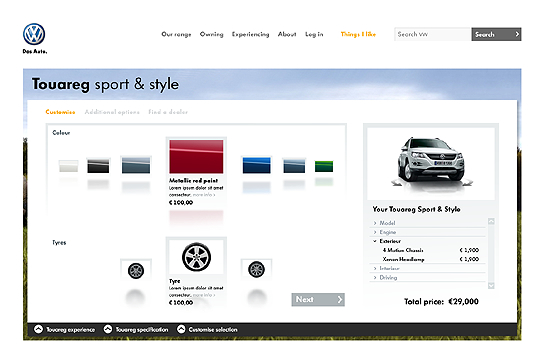
Task: Select the 4 Motion Chassis row
Action: (430, 250)
